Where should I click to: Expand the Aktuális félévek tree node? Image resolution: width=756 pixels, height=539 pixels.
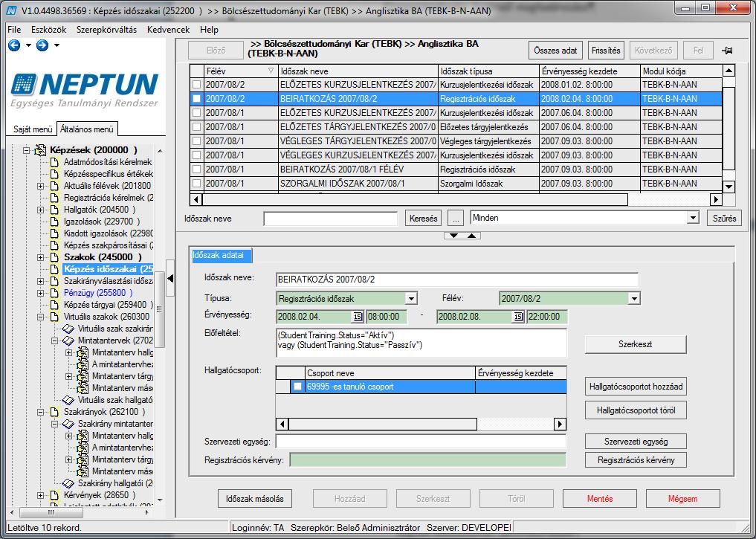40,186
